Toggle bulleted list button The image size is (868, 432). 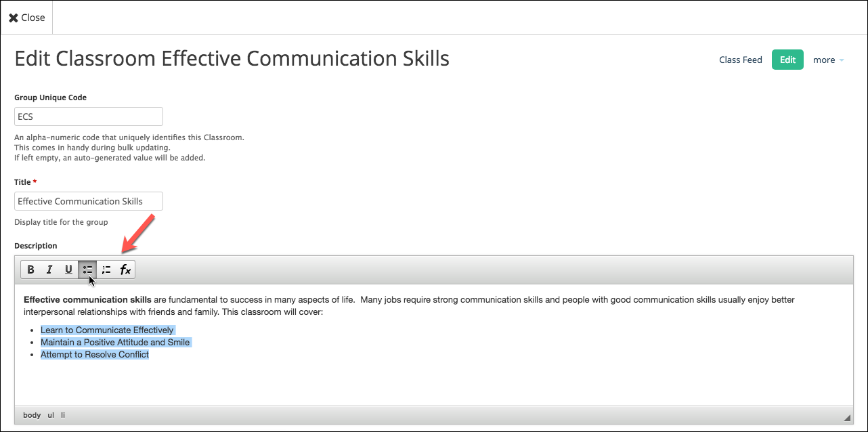87,269
